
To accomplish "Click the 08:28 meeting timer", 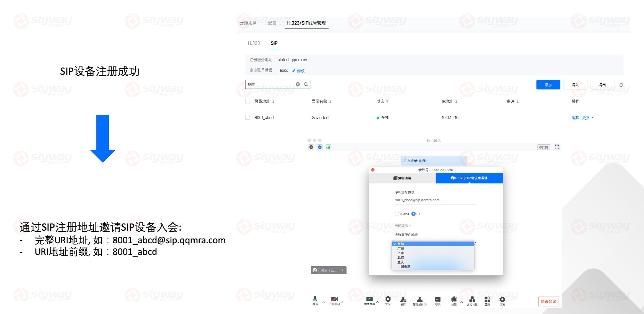I will click(x=544, y=147).
